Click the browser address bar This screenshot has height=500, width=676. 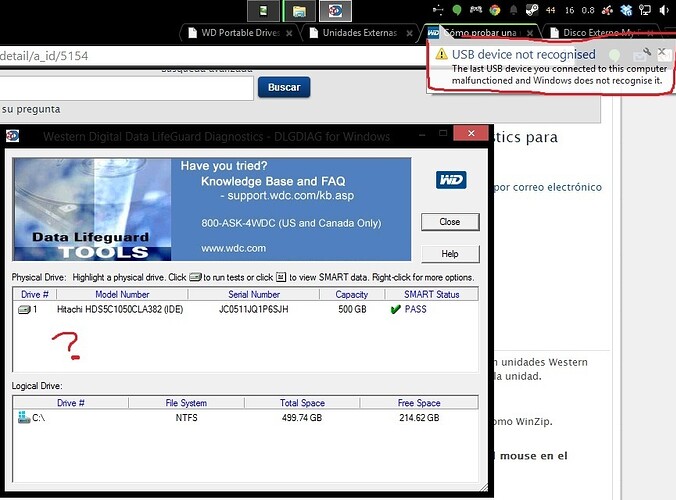point(211,56)
